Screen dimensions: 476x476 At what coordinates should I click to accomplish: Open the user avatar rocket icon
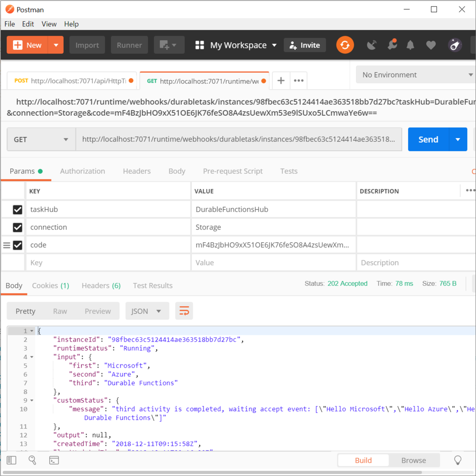pyautogui.click(x=455, y=45)
